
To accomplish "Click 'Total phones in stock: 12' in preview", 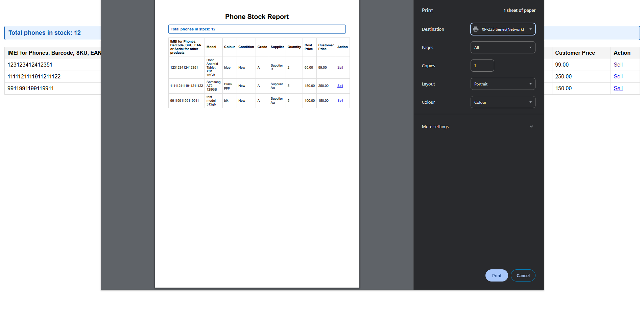I will [x=193, y=29].
